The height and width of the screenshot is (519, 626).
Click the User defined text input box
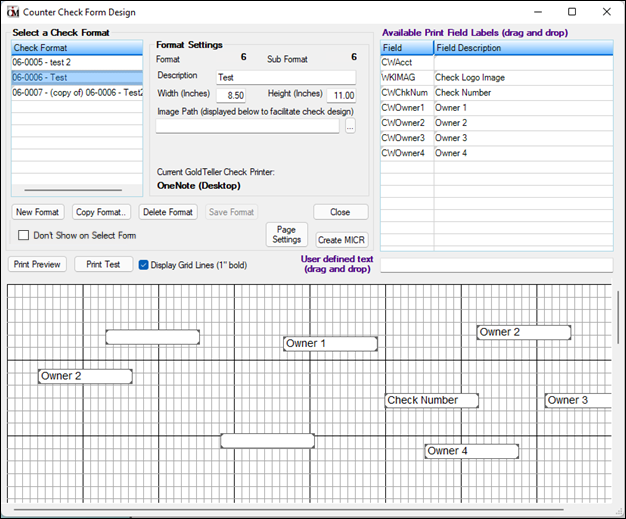(x=497, y=265)
